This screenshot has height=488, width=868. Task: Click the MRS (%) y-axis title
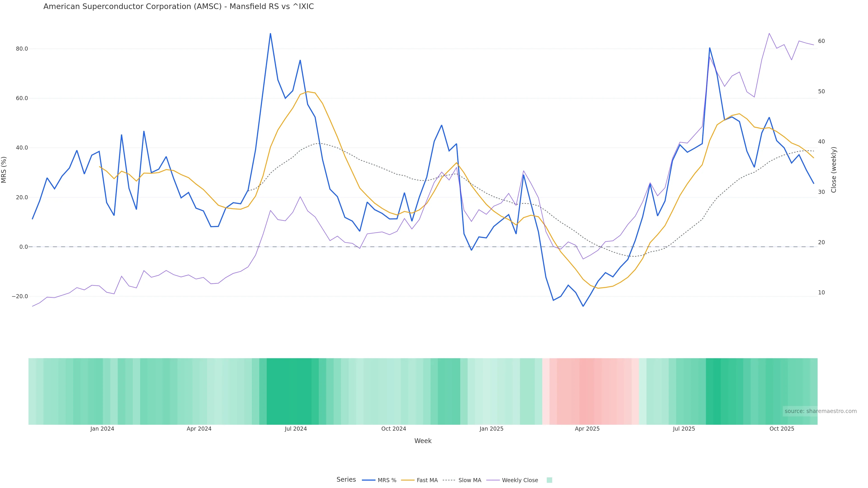(x=4, y=170)
